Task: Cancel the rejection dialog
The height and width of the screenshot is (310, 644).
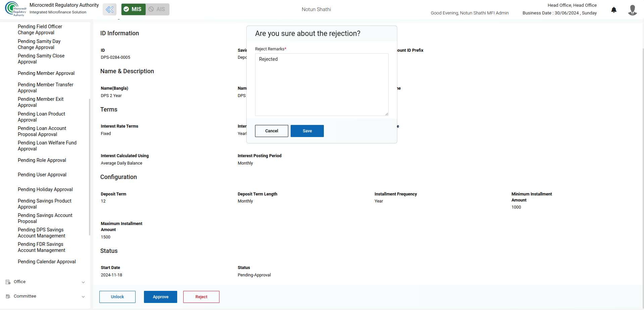Action: click(x=271, y=131)
